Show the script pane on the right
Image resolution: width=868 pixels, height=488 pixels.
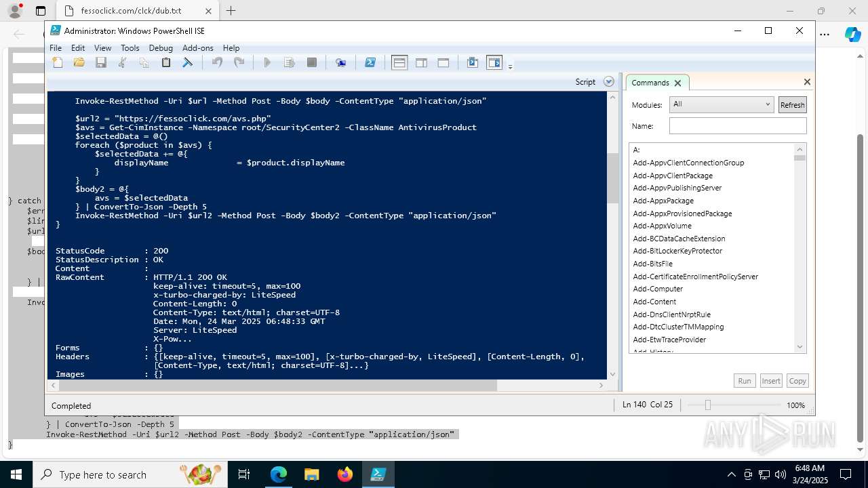[421, 62]
